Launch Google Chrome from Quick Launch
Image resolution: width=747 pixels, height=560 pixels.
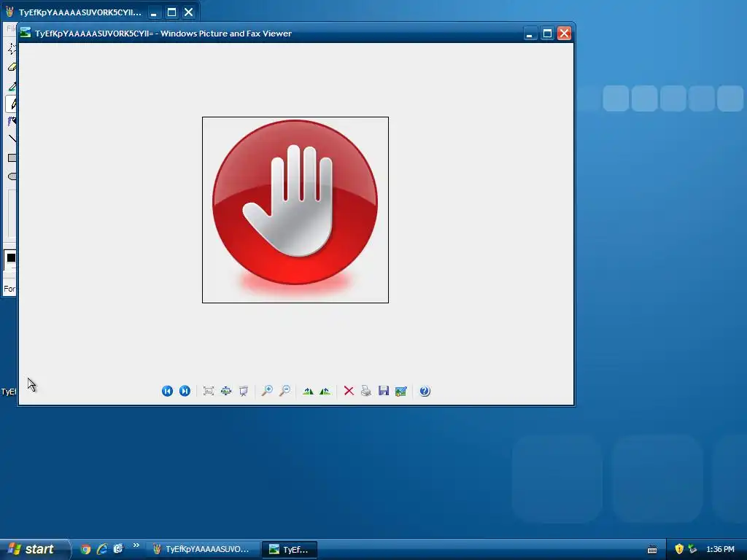coord(85,549)
